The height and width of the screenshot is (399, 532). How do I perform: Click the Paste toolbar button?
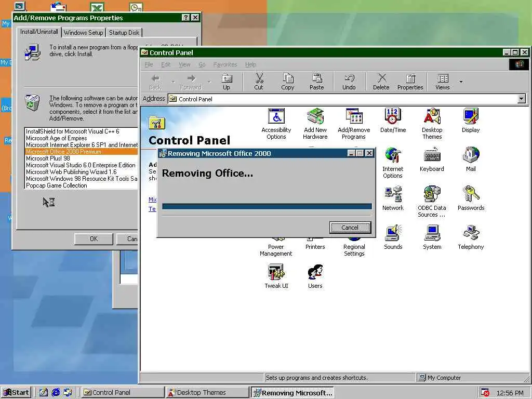pos(316,82)
